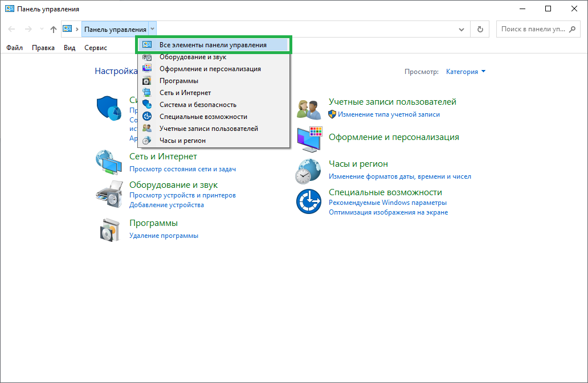588x383 pixels.
Task: Click the Control Panel search field
Action: click(533, 29)
